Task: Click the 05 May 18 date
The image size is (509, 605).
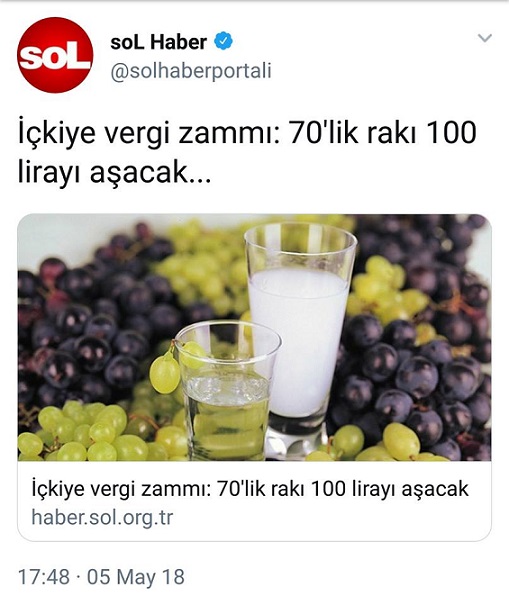Action: [x=136, y=577]
